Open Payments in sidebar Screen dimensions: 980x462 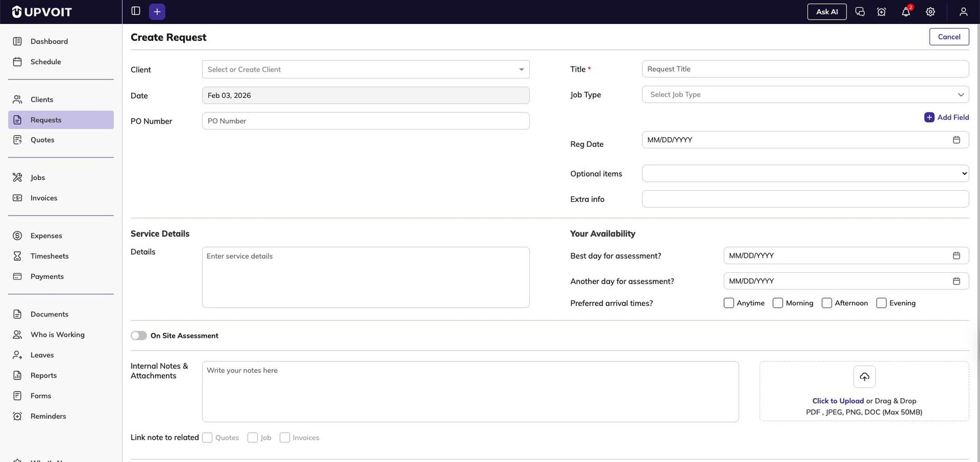point(61,277)
